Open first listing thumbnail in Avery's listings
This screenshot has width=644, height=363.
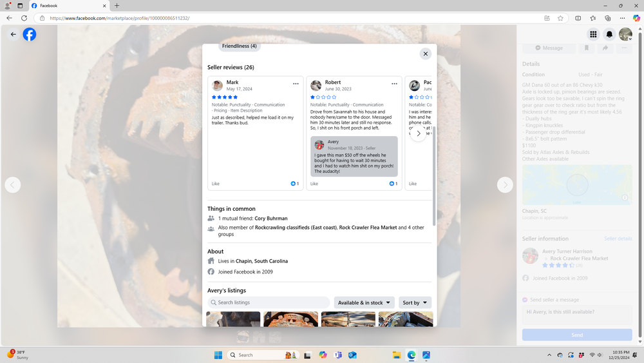coord(233,319)
